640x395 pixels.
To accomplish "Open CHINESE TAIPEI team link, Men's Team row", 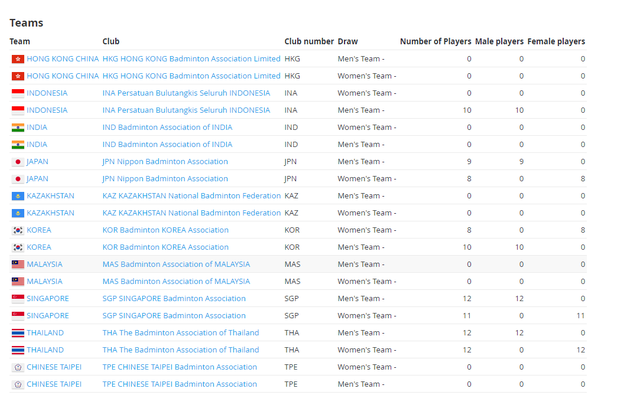I will tap(54, 384).
